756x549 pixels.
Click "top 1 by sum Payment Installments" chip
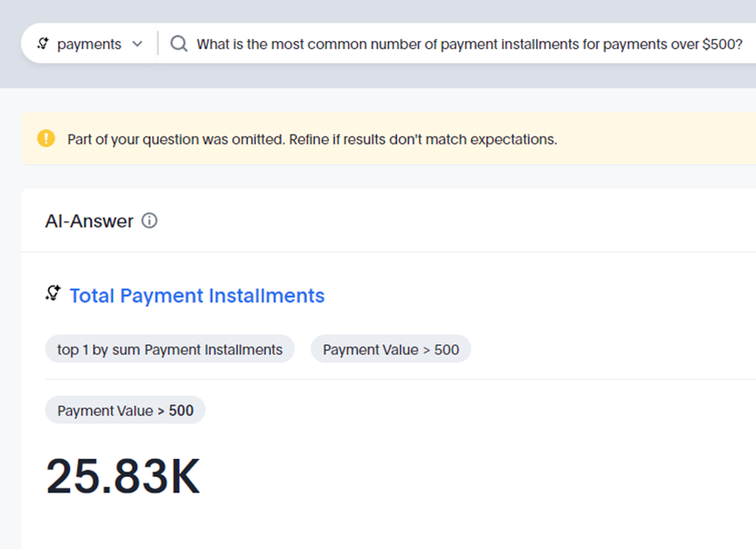click(x=169, y=350)
